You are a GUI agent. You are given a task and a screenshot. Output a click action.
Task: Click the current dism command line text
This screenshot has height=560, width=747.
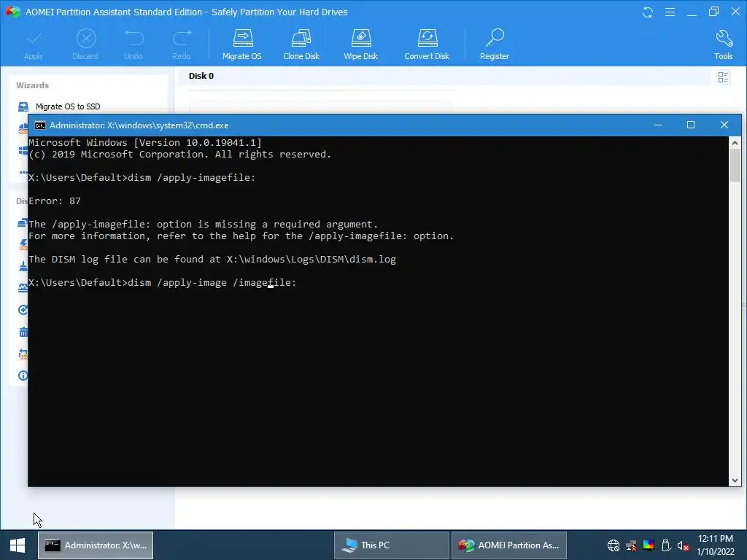pyautogui.click(x=163, y=283)
